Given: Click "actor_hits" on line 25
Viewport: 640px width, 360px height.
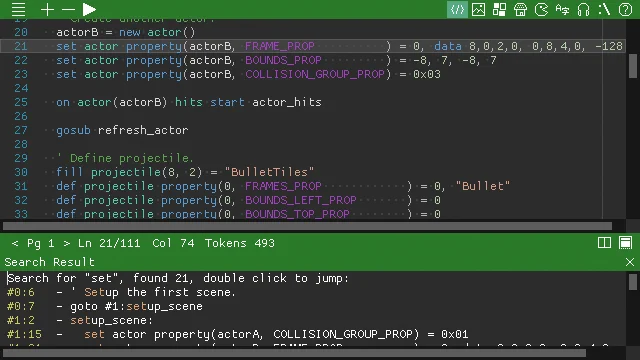Looking at the screenshot, I should click(x=287, y=102).
